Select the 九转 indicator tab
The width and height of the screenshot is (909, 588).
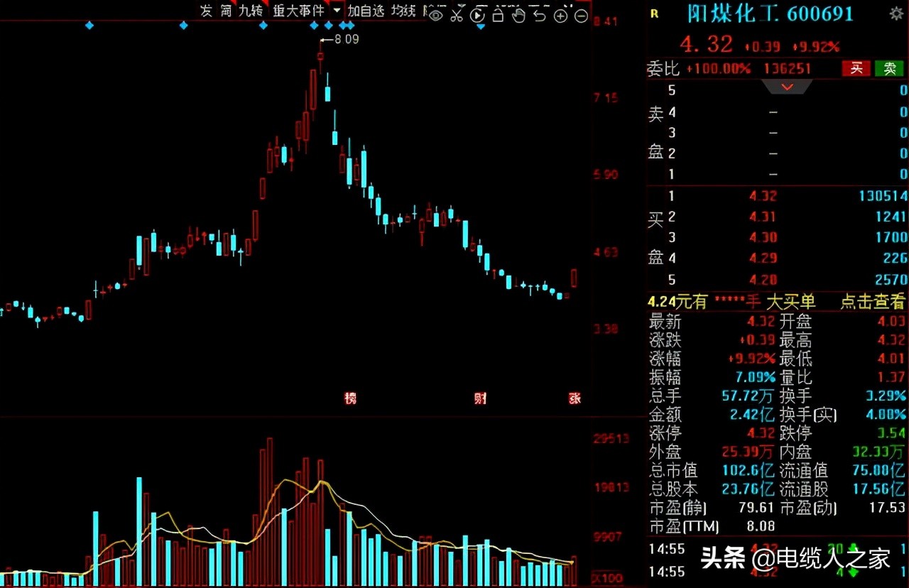coord(251,11)
